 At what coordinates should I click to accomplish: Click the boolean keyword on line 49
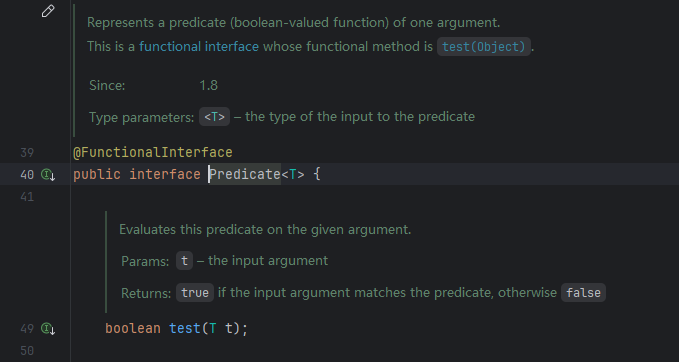(x=133, y=328)
